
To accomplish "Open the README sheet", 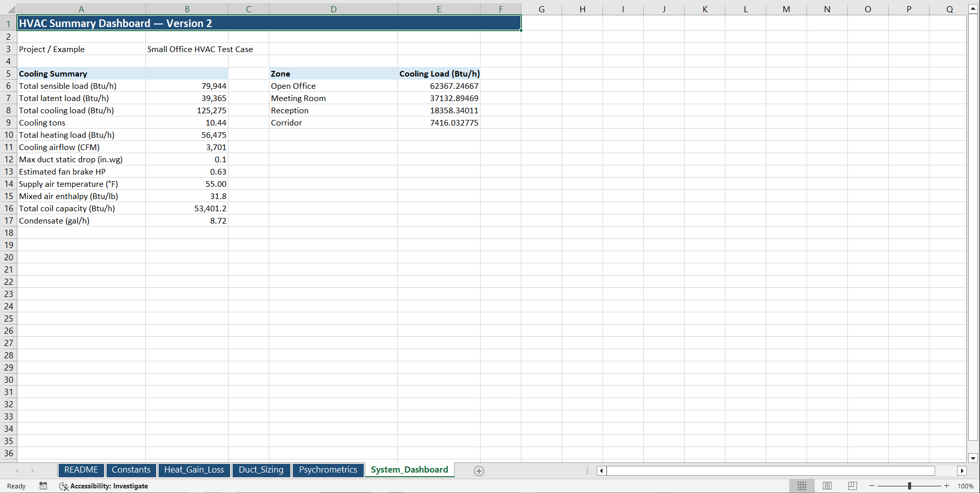I will point(81,470).
